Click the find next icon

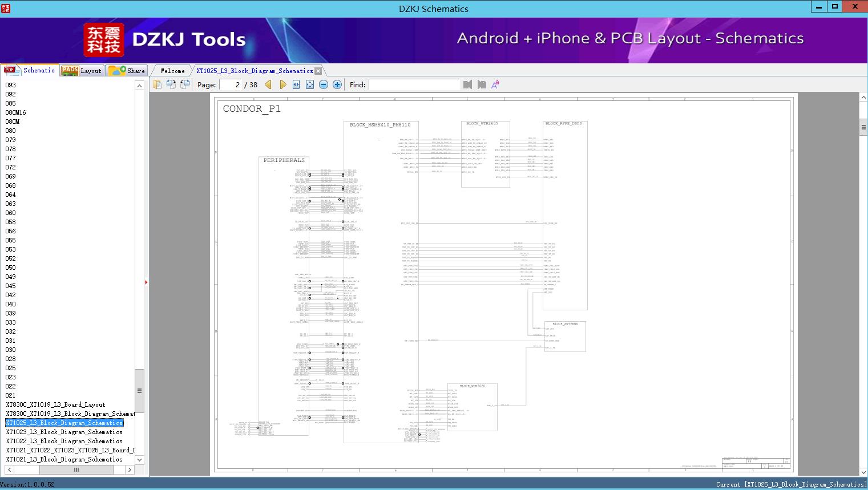coord(482,84)
